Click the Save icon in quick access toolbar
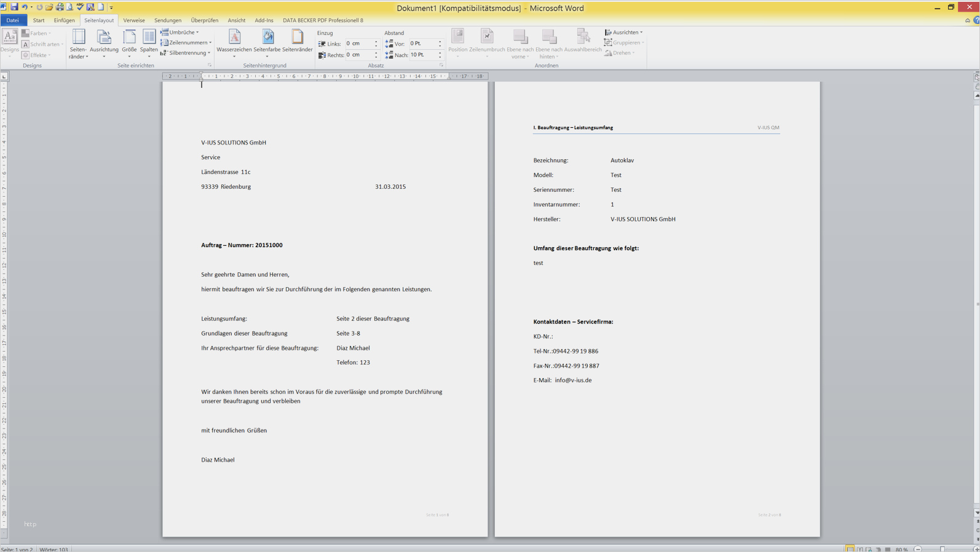 [14, 7]
